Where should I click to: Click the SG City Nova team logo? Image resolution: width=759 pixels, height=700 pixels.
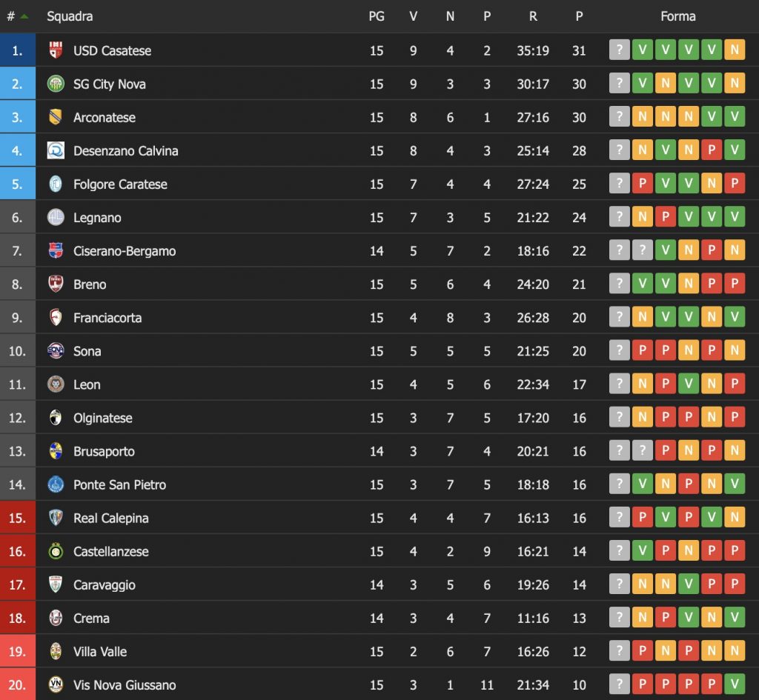point(56,84)
